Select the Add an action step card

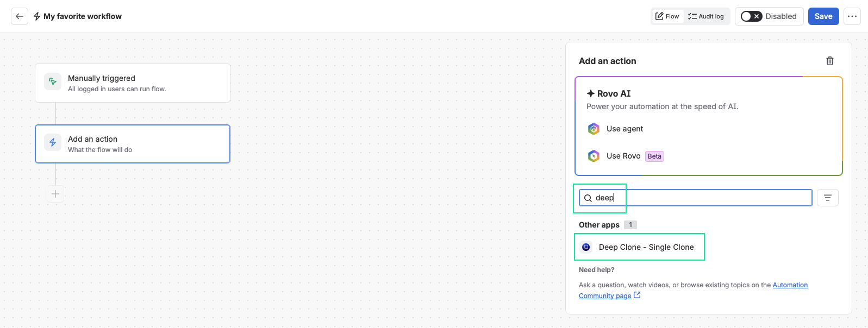point(133,144)
